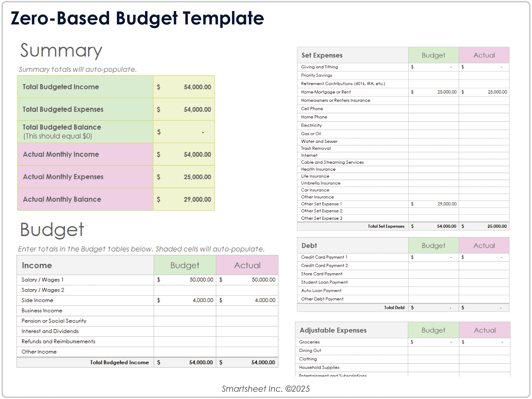The image size is (532, 399).
Task: Select the Credit Card Payment 1 budget cell
Action: point(433,257)
